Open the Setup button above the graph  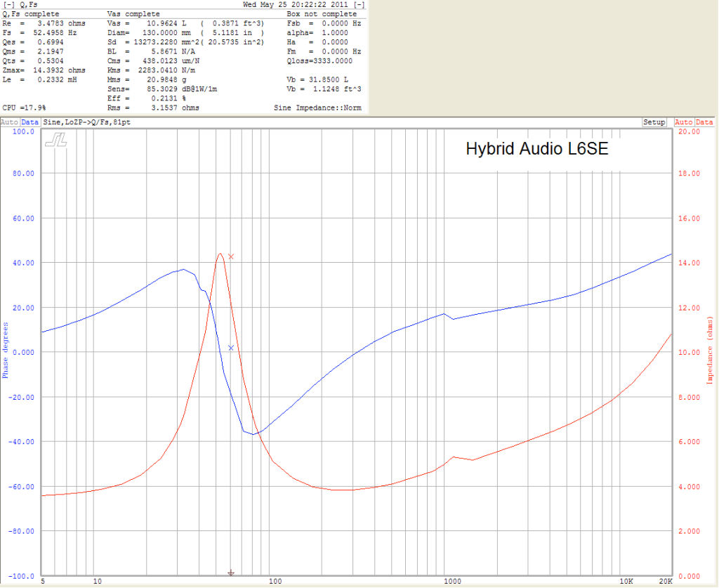pyautogui.click(x=654, y=122)
